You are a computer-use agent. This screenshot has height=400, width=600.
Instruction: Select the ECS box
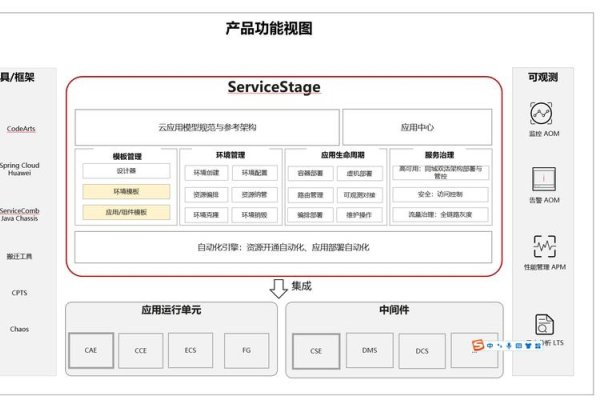click(x=190, y=350)
